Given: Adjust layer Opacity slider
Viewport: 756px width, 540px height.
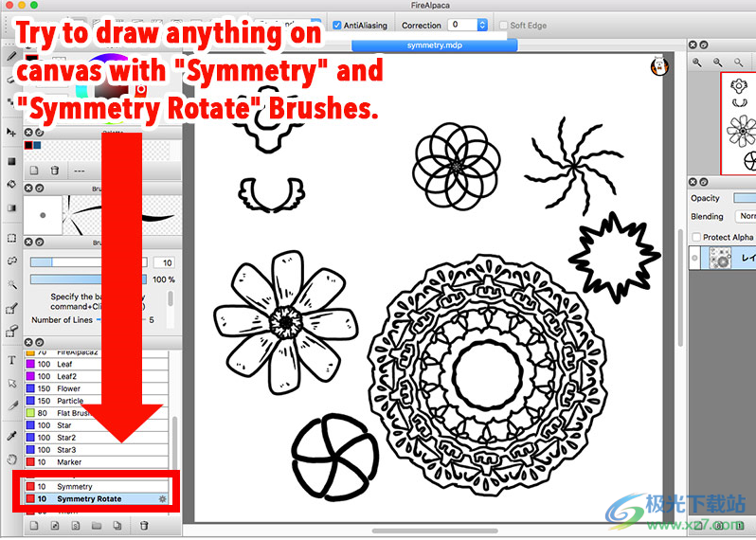Looking at the screenshot, I should (x=745, y=198).
